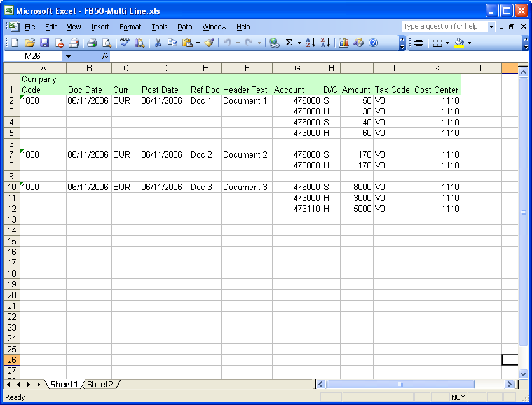Click the Insert Function fx button
This screenshot has height=405, width=532.
pyautogui.click(x=105, y=57)
